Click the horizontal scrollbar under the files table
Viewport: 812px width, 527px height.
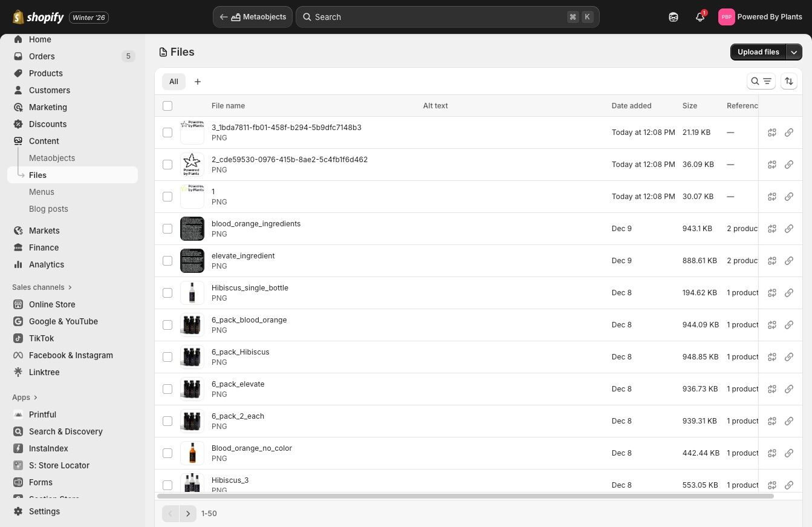(x=466, y=496)
